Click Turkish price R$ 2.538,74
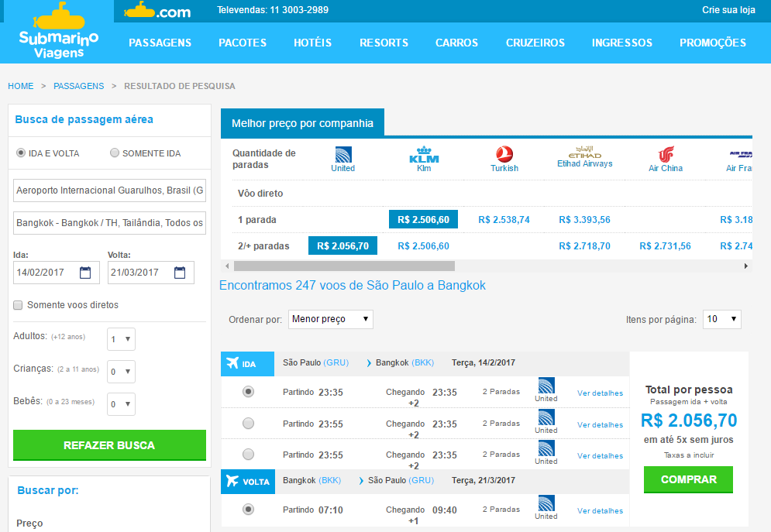The width and height of the screenshot is (771, 532). (504, 220)
